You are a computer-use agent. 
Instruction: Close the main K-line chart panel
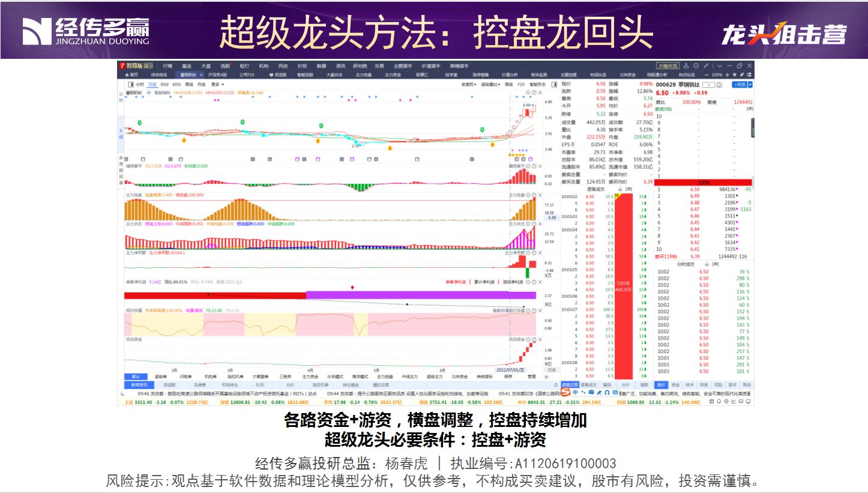pyautogui.click(x=540, y=92)
